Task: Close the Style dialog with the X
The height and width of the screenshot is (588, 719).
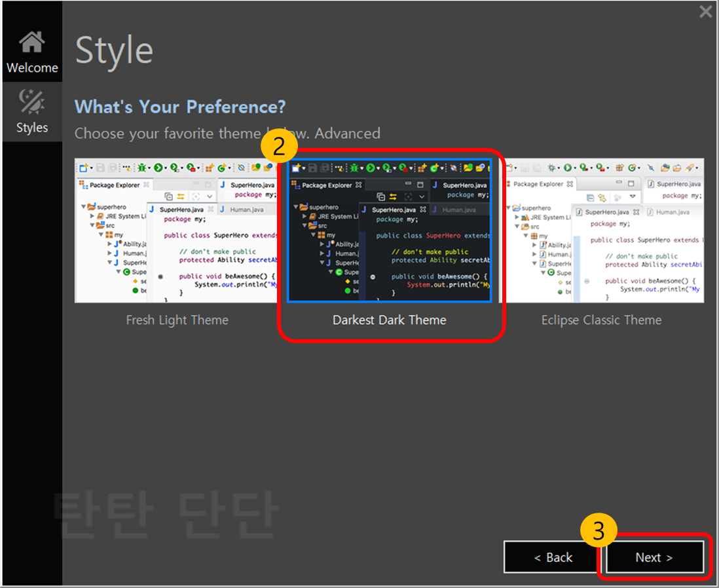Action: (706, 11)
